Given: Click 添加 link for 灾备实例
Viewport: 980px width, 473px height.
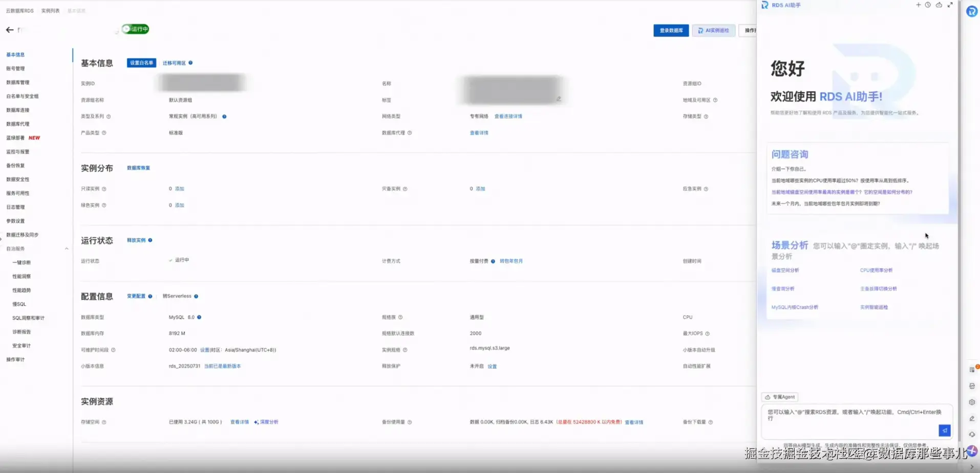Looking at the screenshot, I should (x=480, y=189).
